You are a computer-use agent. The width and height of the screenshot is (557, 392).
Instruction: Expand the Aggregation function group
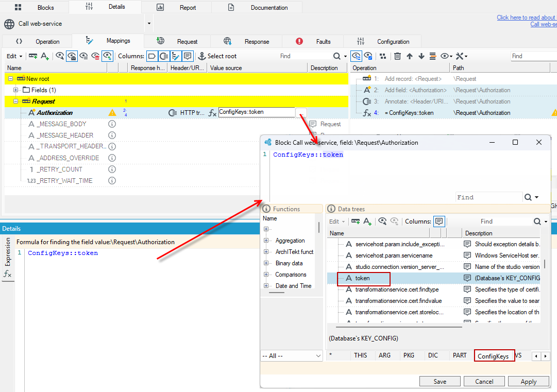point(266,241)
